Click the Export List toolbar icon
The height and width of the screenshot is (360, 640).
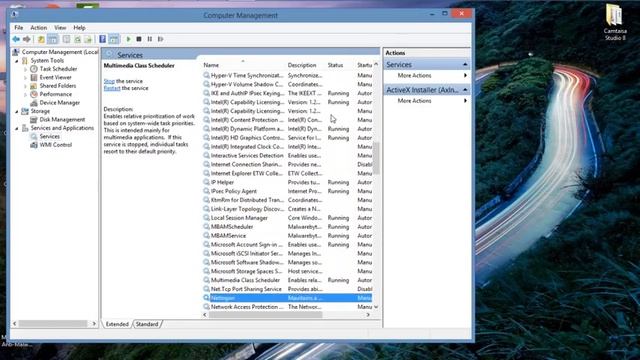(x=88, y=39)
